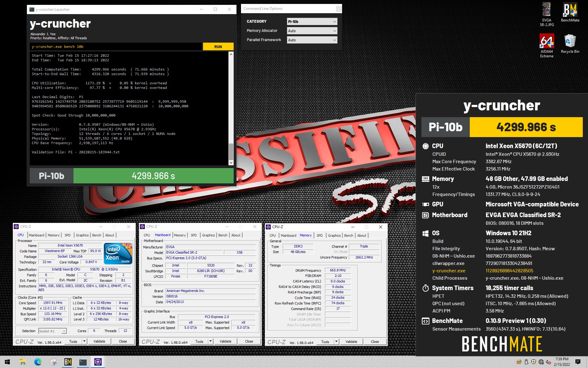This screenshot has height=368, width=588.
Task: Click the Core Speed value 1597.91 MHz
Action: 53,303
